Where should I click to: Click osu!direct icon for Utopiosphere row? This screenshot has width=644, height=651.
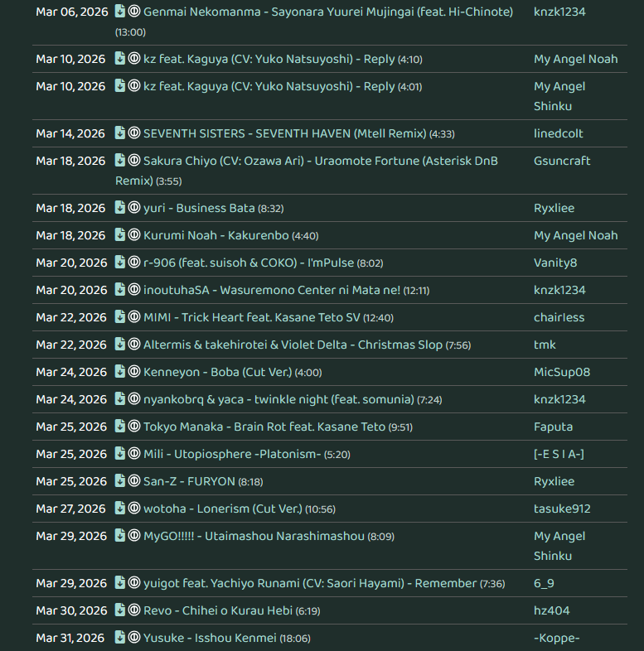pyautogui.click(x=133, y=454)
